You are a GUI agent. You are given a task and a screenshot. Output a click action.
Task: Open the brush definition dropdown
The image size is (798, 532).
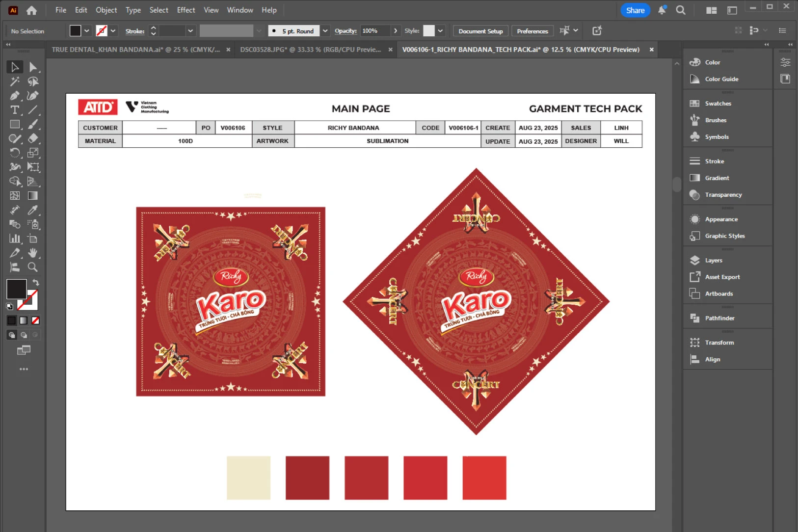[x=325, y=31]
